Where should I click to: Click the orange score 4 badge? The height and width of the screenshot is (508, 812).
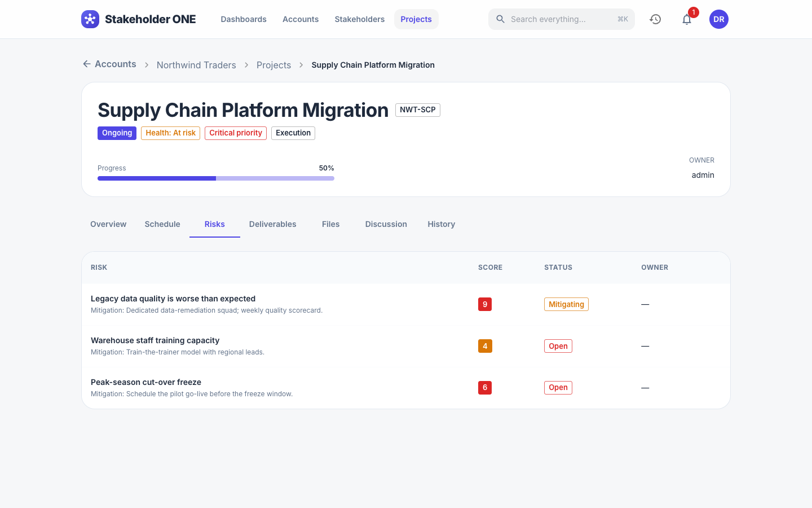point(485,346)
